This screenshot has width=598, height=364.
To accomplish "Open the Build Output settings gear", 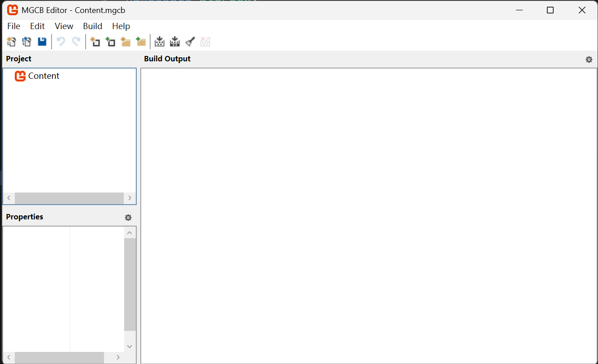I will [x=589, y=60].
